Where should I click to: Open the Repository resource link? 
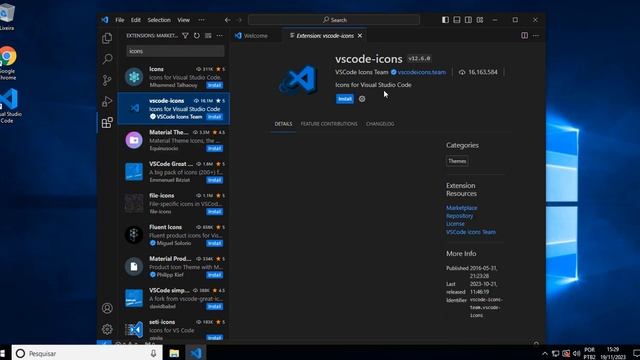pos(460,216)
